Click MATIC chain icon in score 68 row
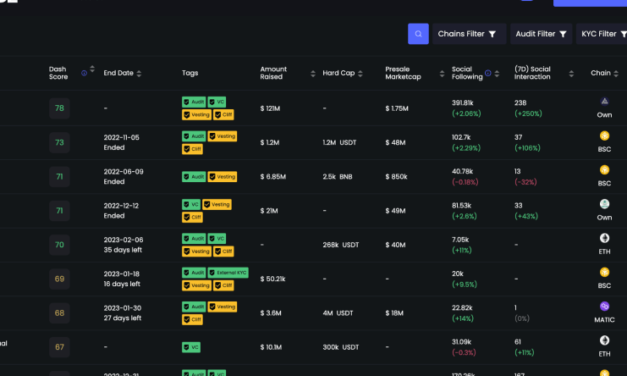The height and width of the screenshot is (376, 627). tap(605, 306)
